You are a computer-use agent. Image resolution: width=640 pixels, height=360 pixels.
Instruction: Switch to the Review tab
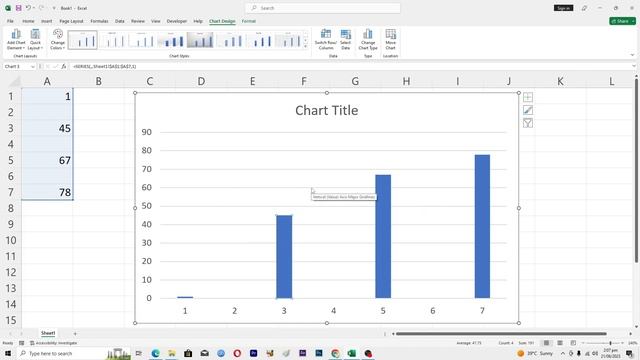(138, 21)
